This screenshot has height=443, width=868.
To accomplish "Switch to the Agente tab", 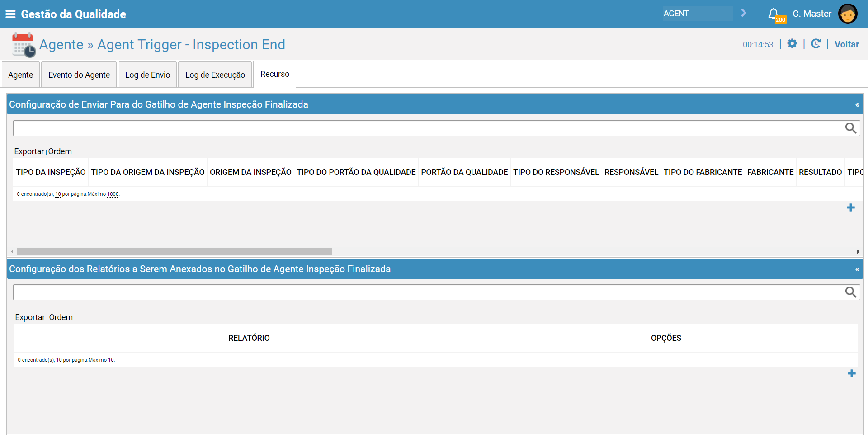I will point(21,75).
